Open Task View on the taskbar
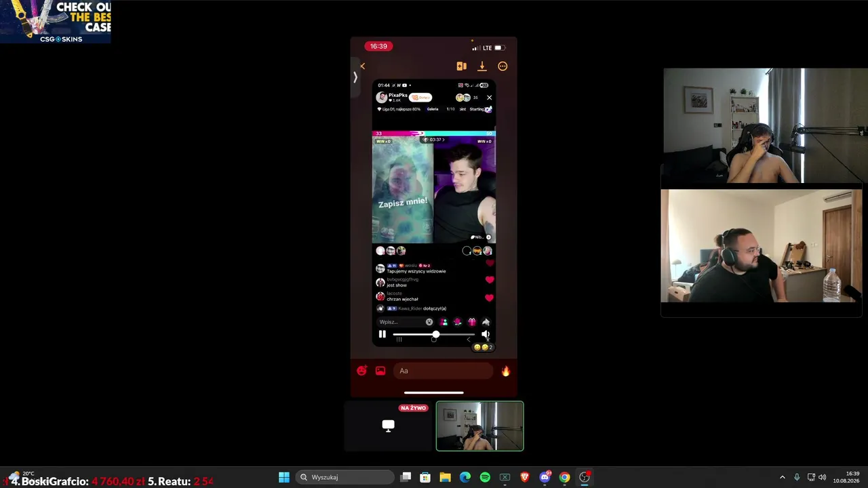The image size is (868, 488). click(406, 477)
